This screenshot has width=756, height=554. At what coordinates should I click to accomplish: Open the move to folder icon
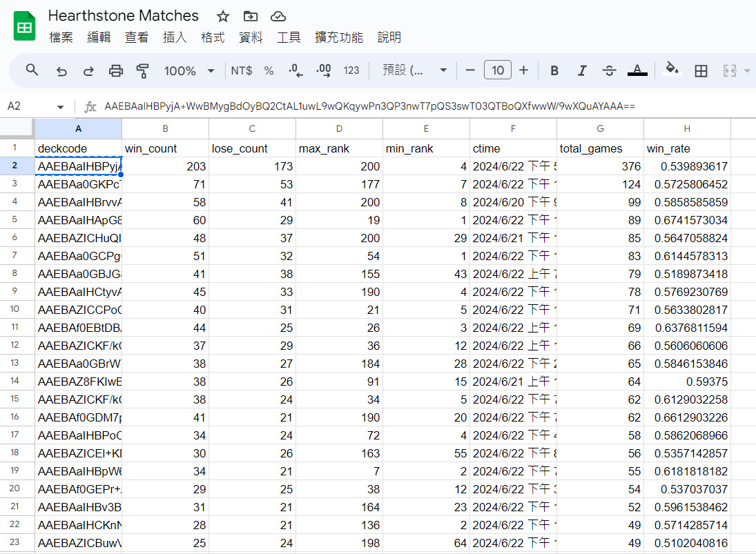pos(250,17)
